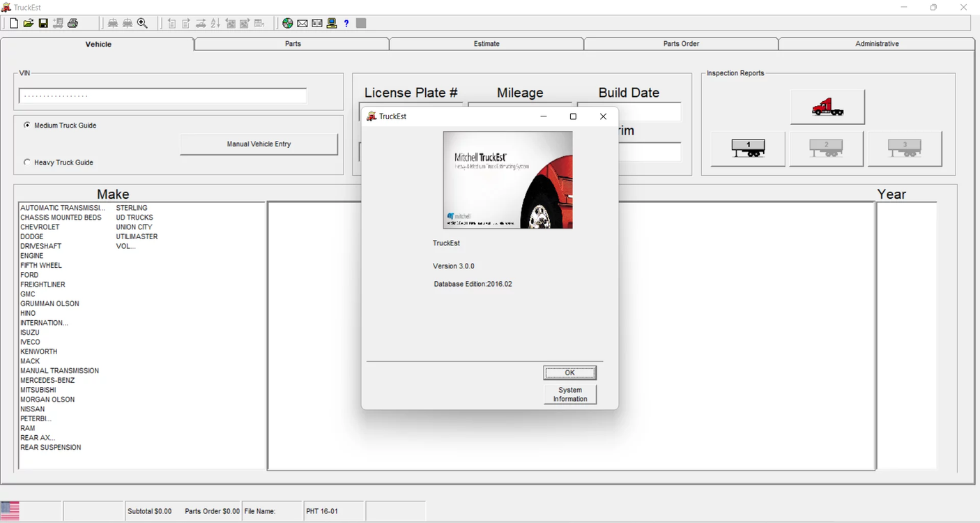
Task: Click the US flag icon in status bar
Action: point(10,510)
